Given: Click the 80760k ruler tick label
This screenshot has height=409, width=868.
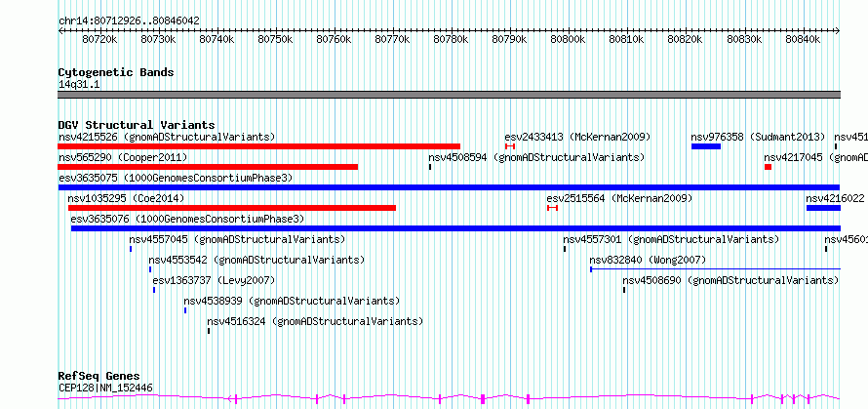Looking at the screenshot, I should coord(334,39).
